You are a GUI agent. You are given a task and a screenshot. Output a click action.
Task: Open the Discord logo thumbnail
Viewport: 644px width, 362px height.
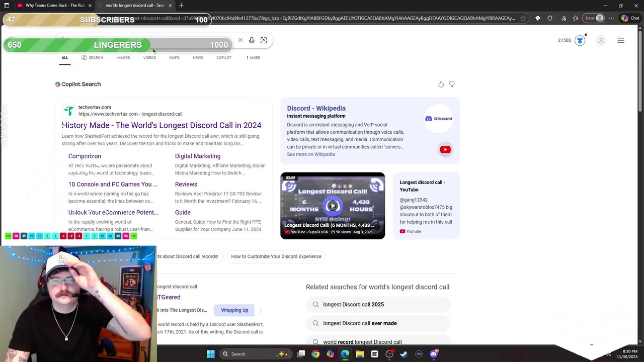pos(439,119)
